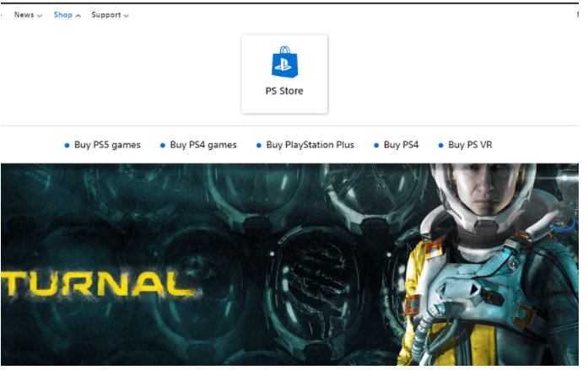
Task: Collapse the Shop menu
Action: point(67,15)
